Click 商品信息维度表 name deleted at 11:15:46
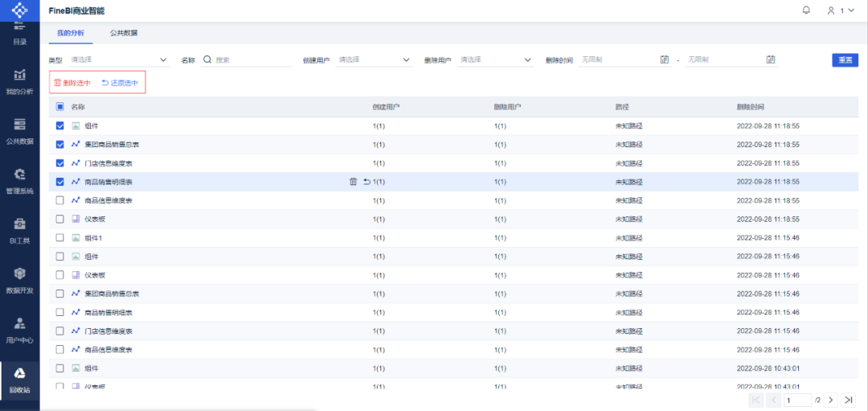The image size is (868, 411). (108, 350)
